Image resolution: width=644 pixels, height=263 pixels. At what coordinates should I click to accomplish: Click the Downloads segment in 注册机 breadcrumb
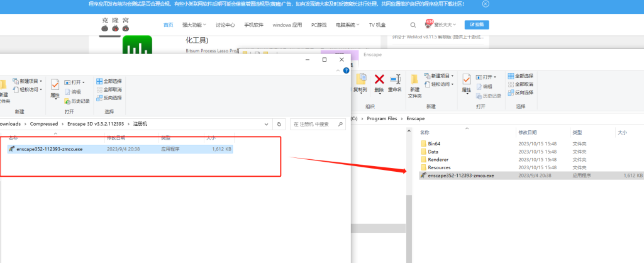[x=10, y=124]
